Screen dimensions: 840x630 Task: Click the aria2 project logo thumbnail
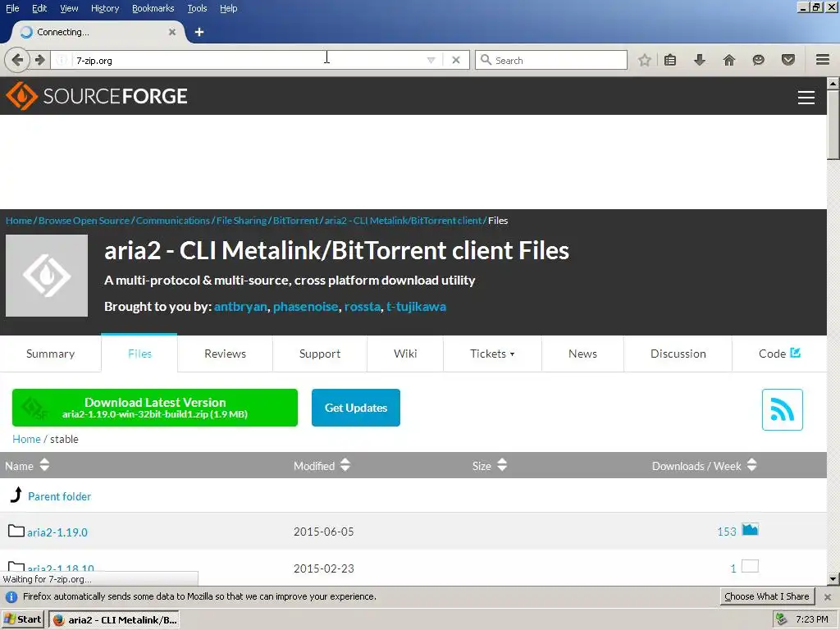tap(47, 276)
